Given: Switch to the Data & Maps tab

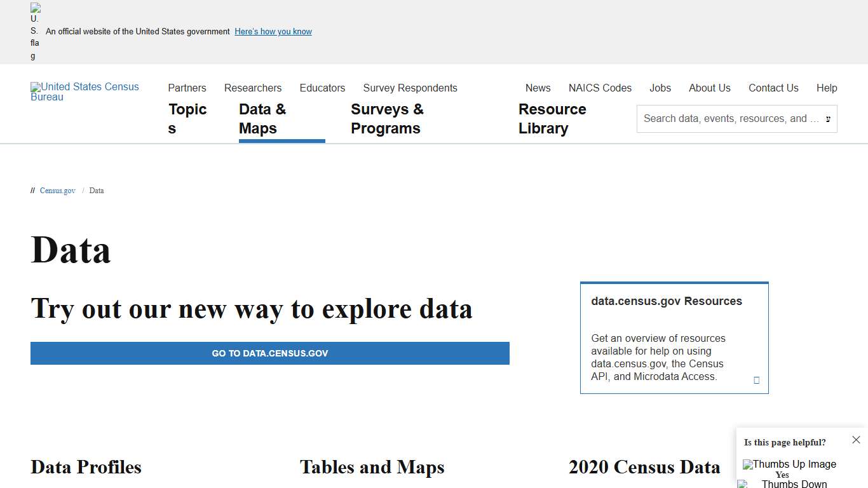Looking at the screenshot, I should 262,118.
